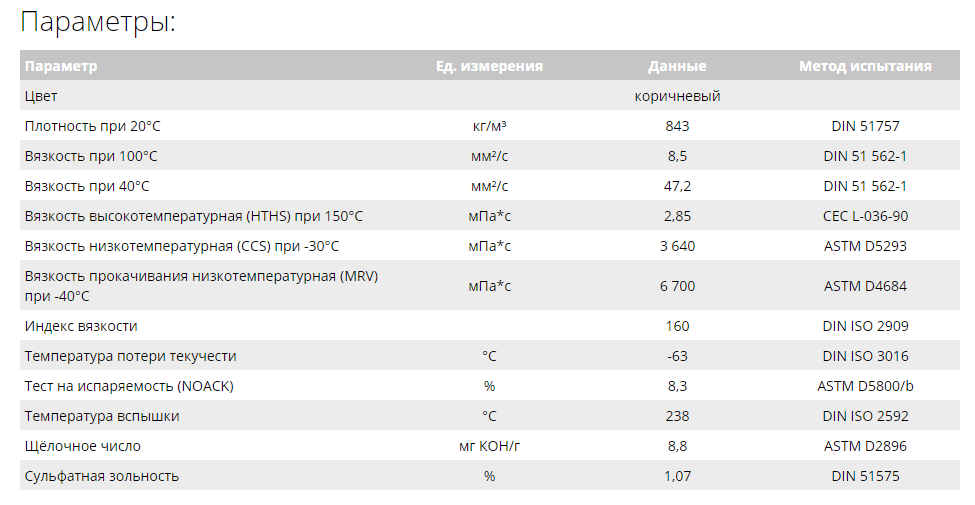The image size is (975, 505).
Task: Click the 47,2 viscosity value
Action: click(x=677, y=187)
